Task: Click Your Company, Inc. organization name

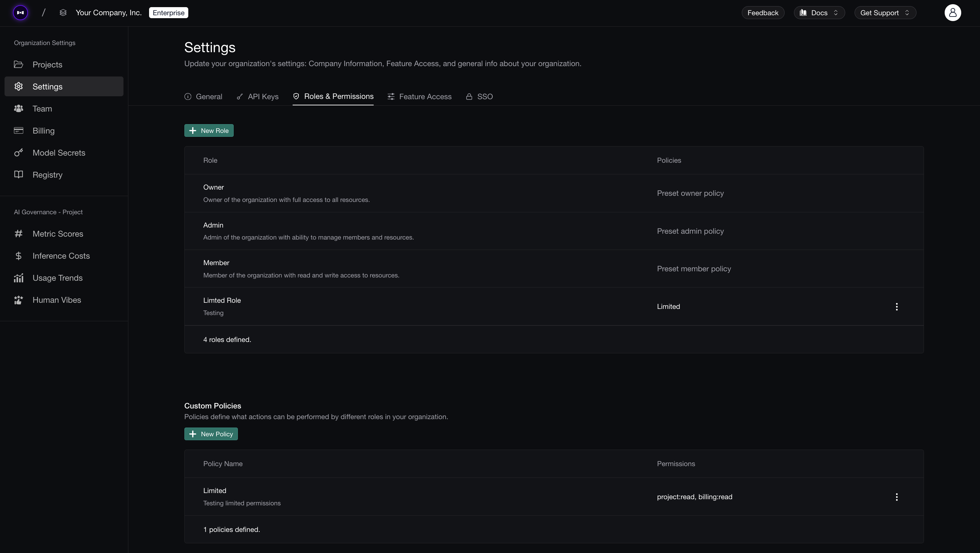Action: tap(109, 13)
